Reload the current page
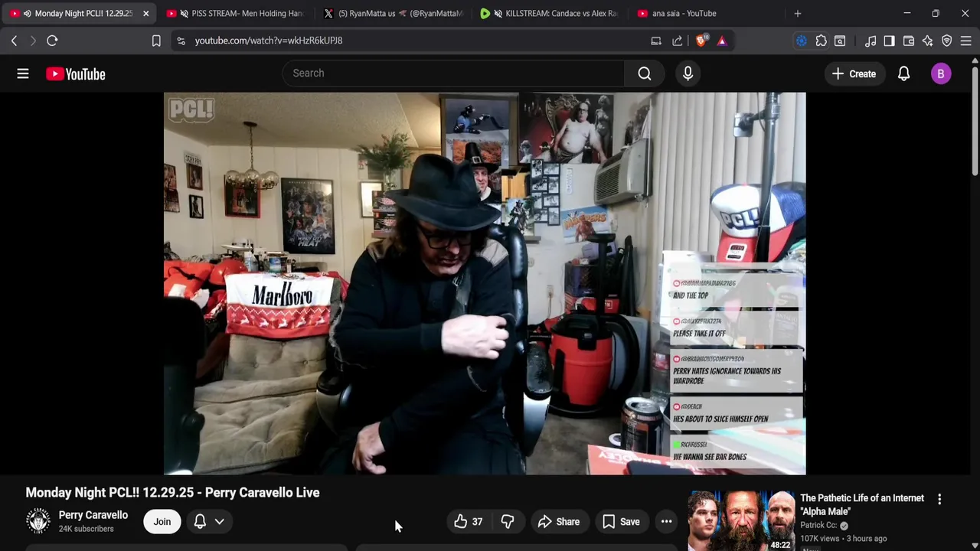 52,41
